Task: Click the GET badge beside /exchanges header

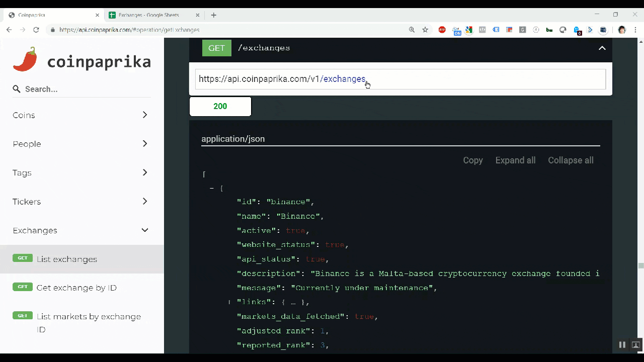Action: click(217, 48)
